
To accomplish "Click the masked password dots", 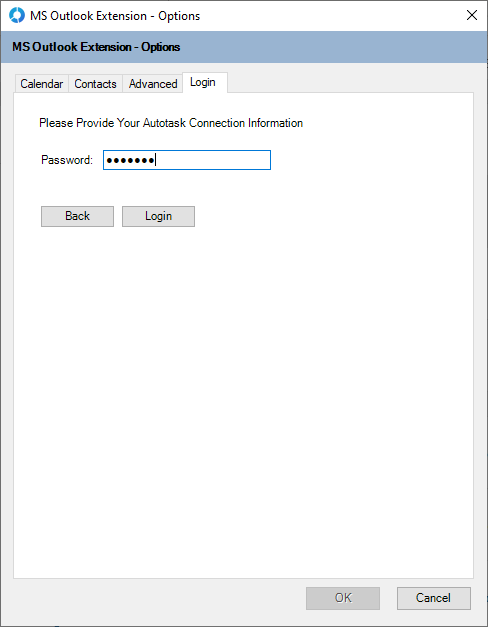I will pyautogui.click(x=130, y=160).
